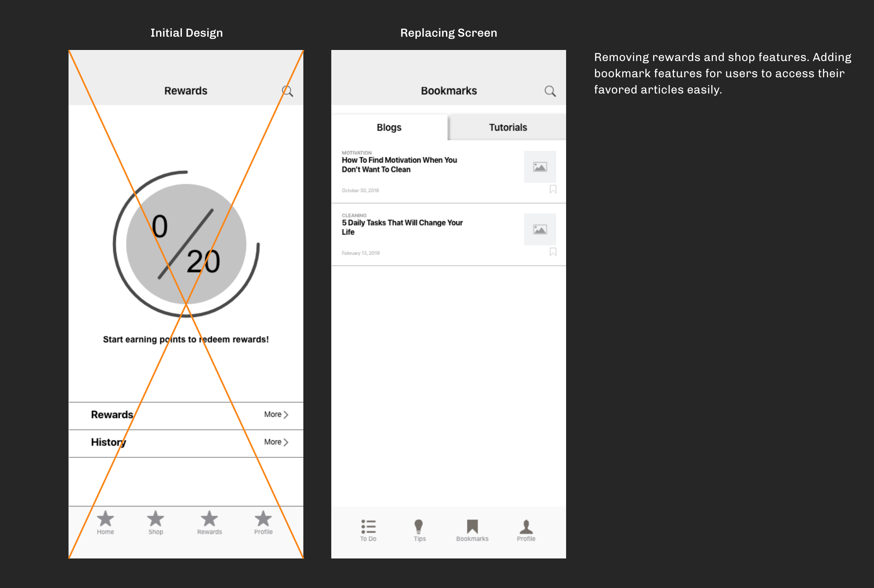Image resolution: width=874 pixels, height=588 pixels.
Task: Open the Tips lightbulb icon
Action: (x=419, y=527)
